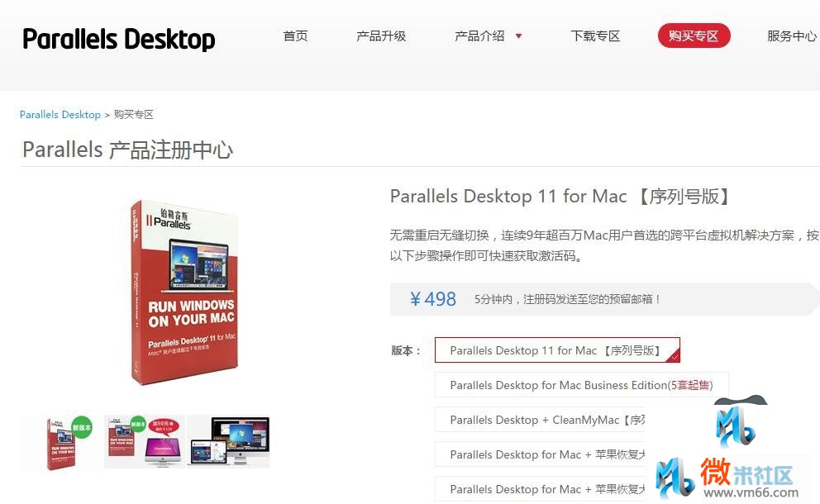820x504 pixels.
Task: Select the CleanMyMac bundle thumbnail
Action: [x=145, y=442]
